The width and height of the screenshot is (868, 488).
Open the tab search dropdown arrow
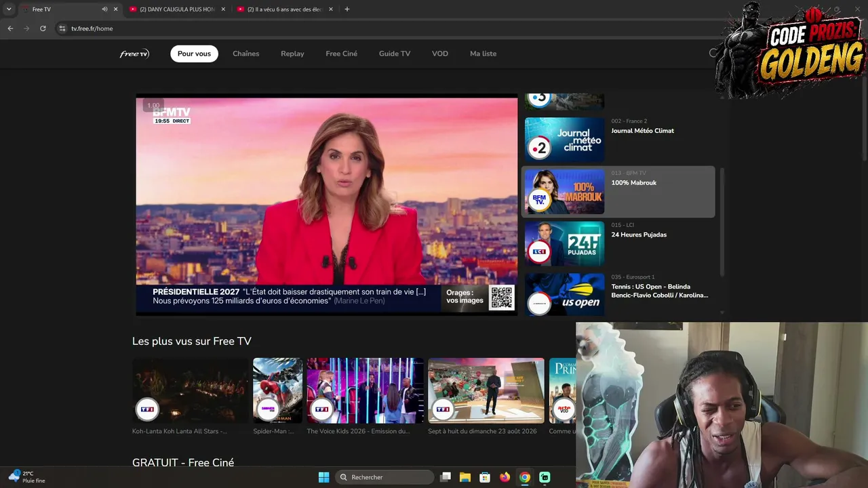(9, 9)
